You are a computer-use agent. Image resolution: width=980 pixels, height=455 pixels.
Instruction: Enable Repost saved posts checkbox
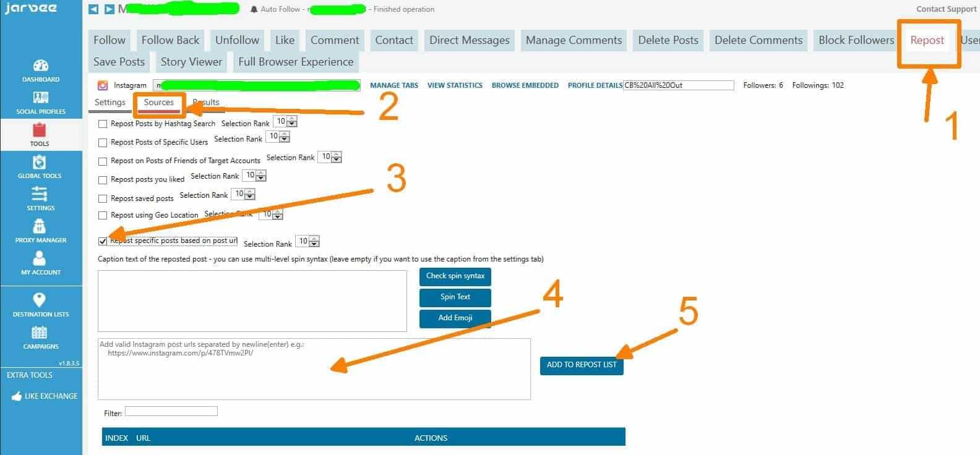(103, 198)
